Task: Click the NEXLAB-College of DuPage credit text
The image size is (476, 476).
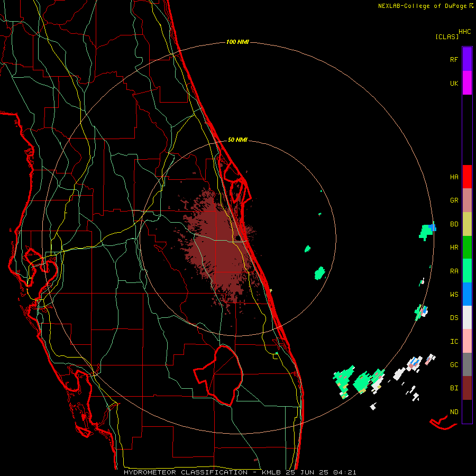Action: pyautogui.click(x=426, y=6)
